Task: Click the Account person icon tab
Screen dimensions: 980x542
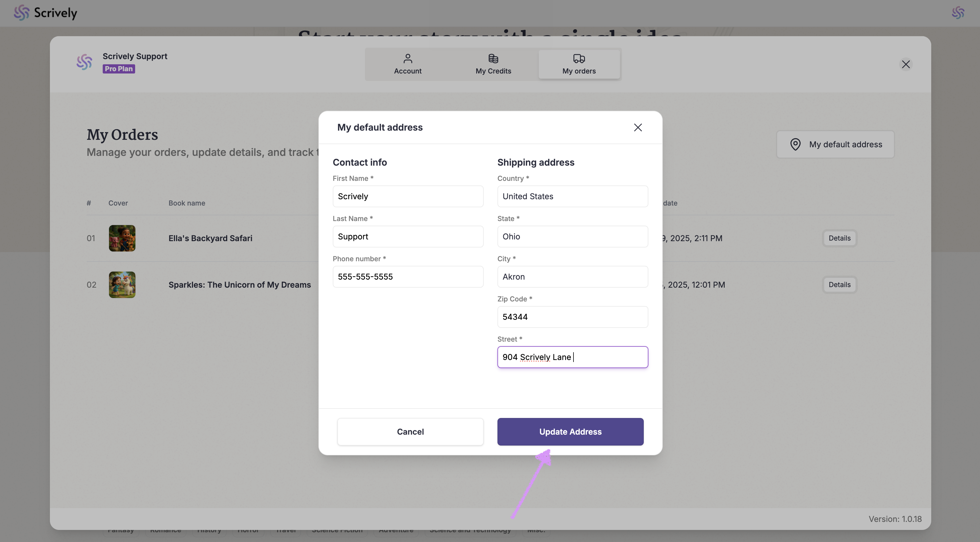Action: (407, 64)
